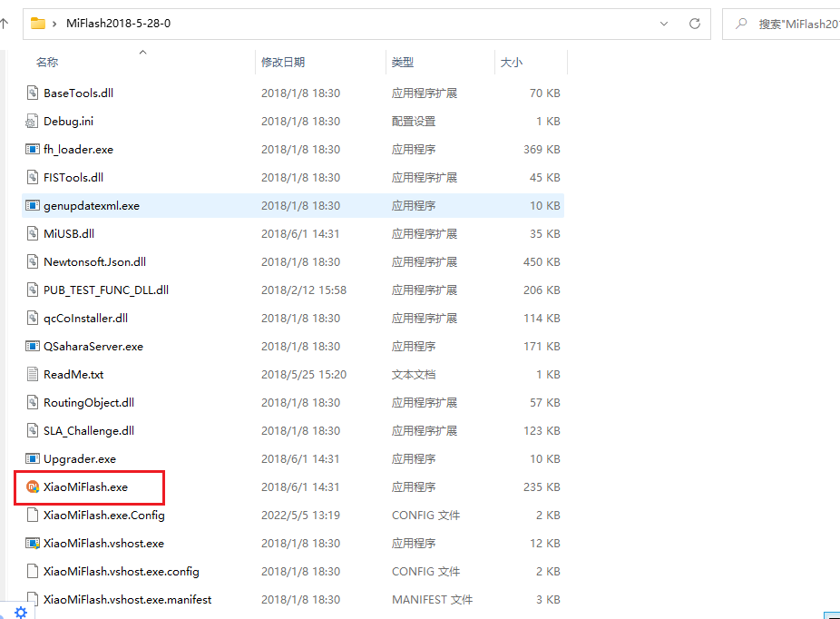Click the SLA_Challenge.dll file icon
Screen dimensions: 840x619
[x=33, y=430]
